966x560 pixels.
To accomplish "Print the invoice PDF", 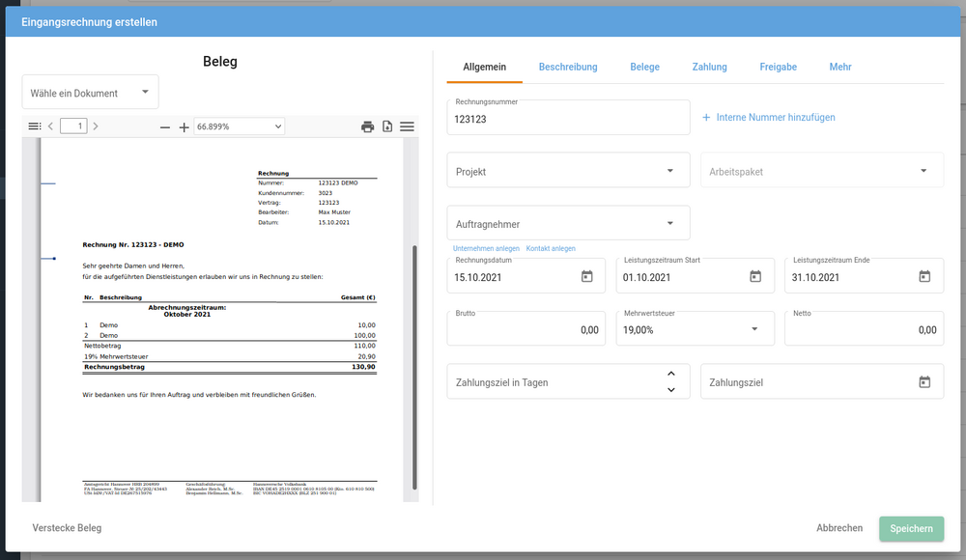I will pyautogui.click(x=367, y=126).
